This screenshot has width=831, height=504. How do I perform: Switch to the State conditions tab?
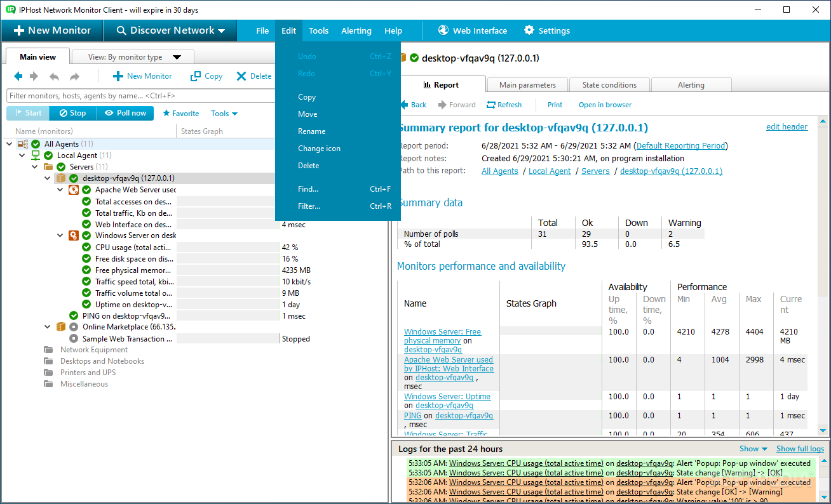tap(609, 85)
